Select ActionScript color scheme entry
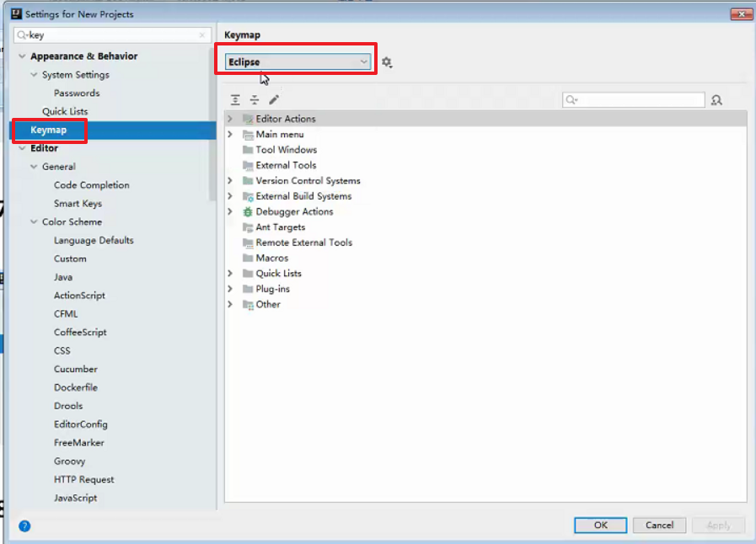756x544 pixels. point(79,296)
